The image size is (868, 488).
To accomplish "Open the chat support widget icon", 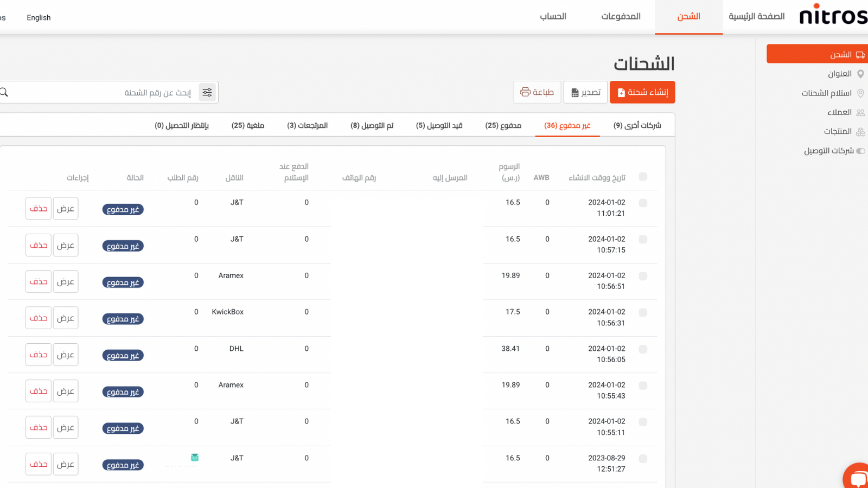I will tap(859, 477).
